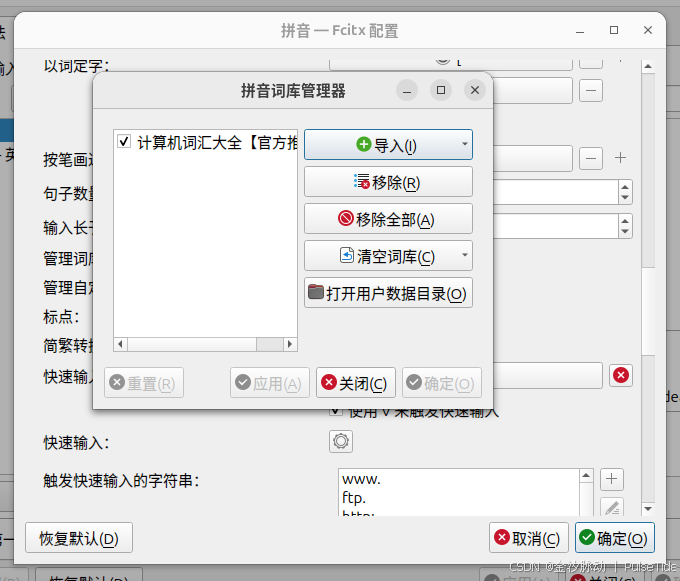Click the 输入长度 number input field
This screenshot has height=581, width=680.
click(556, 226)
